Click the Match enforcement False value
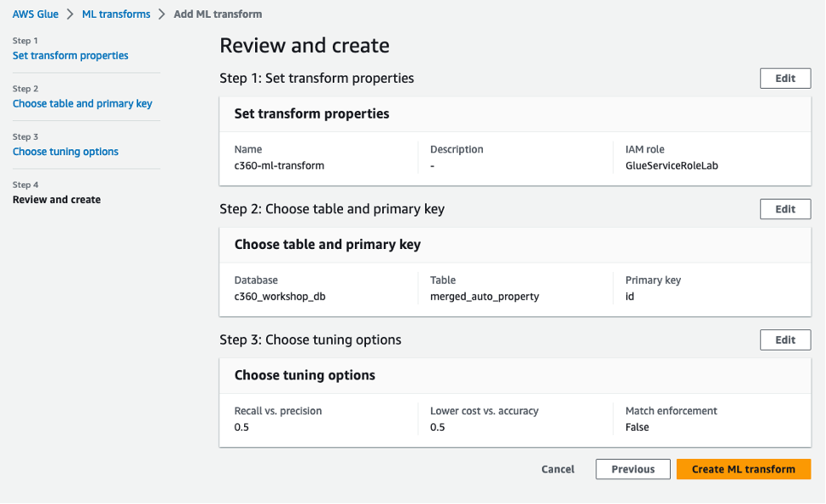826x504 pixels. (637, 427)
